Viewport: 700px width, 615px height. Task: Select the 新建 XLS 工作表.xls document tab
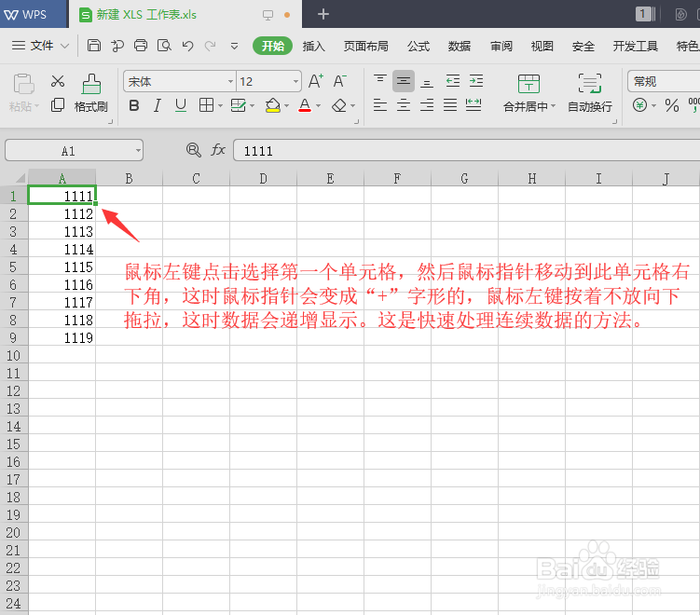tap(185, 14)
